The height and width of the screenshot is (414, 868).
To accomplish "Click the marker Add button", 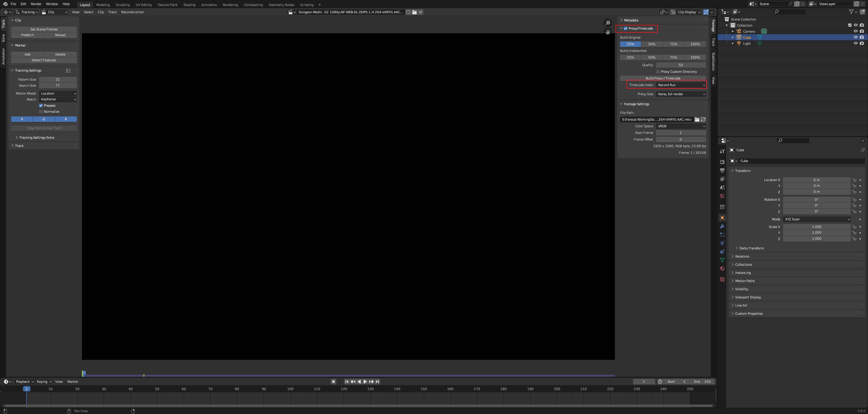I will pyautogui.click(x=27, y=54).
